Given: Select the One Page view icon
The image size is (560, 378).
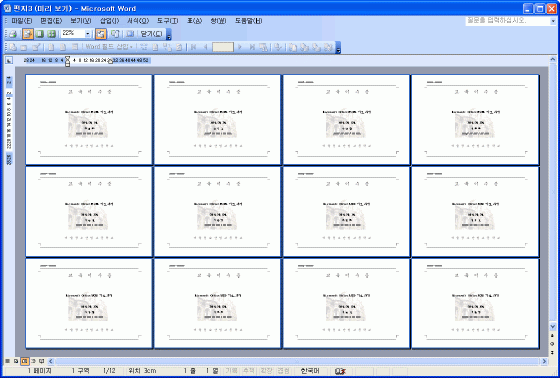Looking at the screenshot, I should pyautogui.click(x=40, y=34).
